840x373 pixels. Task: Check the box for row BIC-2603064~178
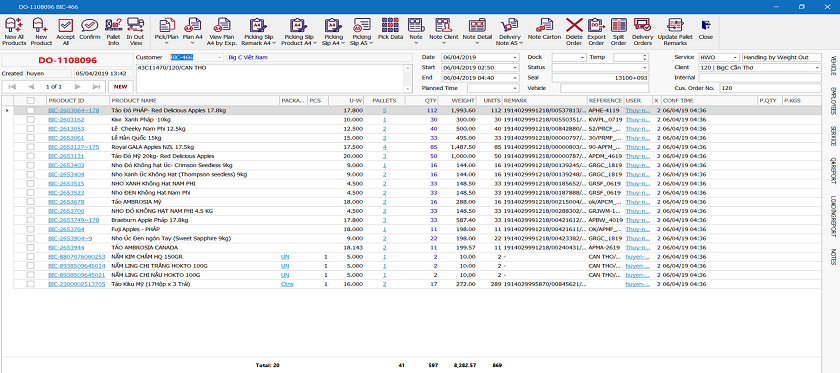31,110
